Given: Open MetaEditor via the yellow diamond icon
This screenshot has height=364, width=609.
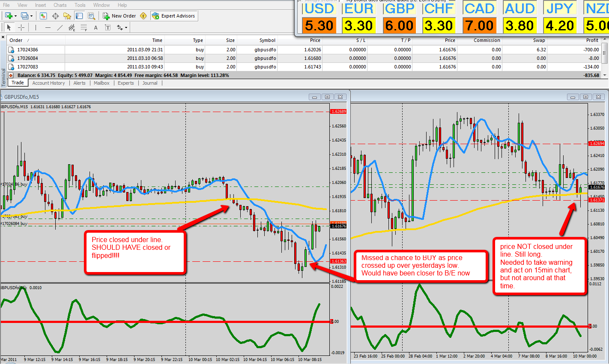Looking at the screenshot, I should tap(143, 16).
